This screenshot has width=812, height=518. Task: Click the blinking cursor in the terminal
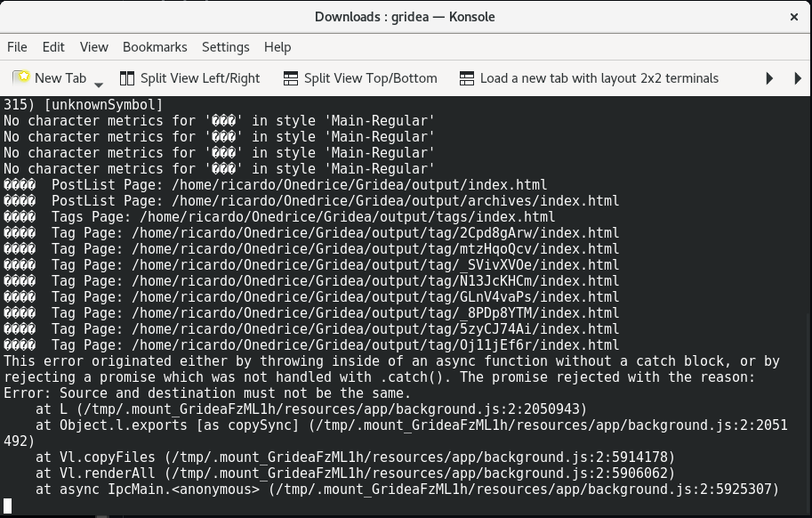pyautogui.click(x=8, y=506)
